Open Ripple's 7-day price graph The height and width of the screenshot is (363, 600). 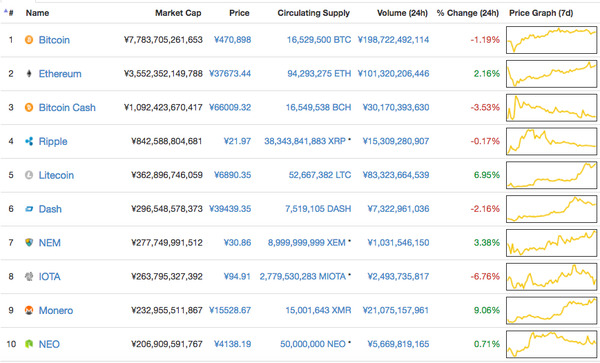pyautogui.click(x=551, y=142)
